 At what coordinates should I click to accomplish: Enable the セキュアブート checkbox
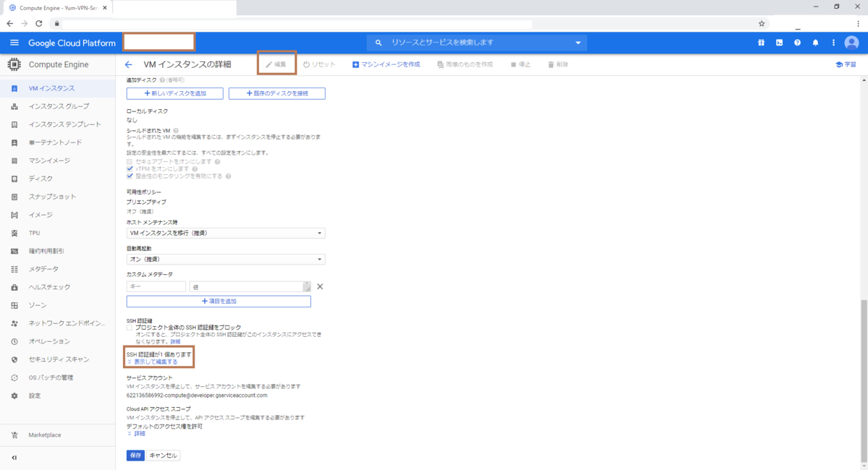click(129, 160)
